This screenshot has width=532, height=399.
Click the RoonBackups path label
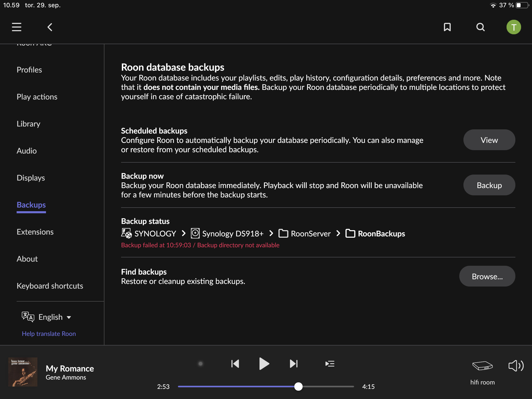[381, 234]
